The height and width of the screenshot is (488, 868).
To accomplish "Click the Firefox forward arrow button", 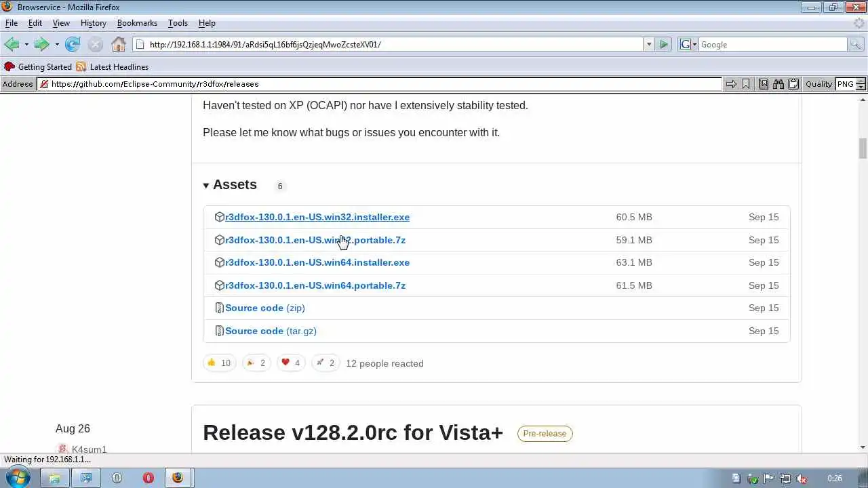I will click(x=42, y=44).
